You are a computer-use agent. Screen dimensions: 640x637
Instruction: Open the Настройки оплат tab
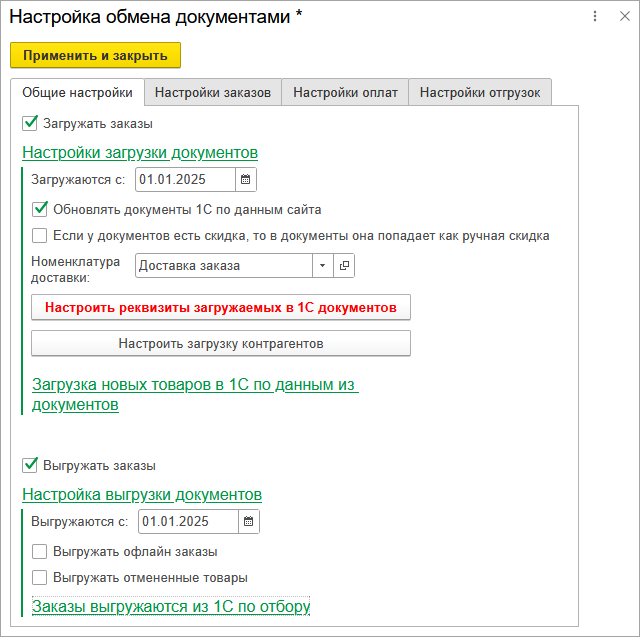click(x=345, y=93)
